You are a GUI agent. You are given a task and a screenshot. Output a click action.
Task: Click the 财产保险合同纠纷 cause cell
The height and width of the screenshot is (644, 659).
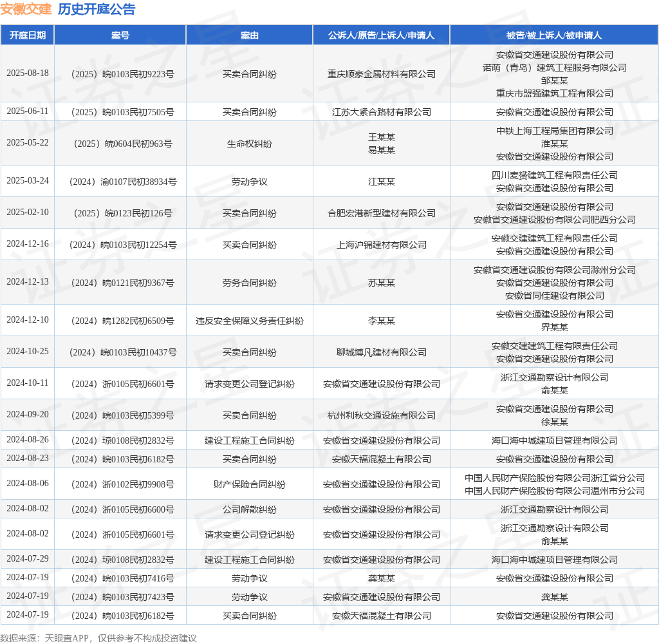pyautogui.click(x=250, y=484)
